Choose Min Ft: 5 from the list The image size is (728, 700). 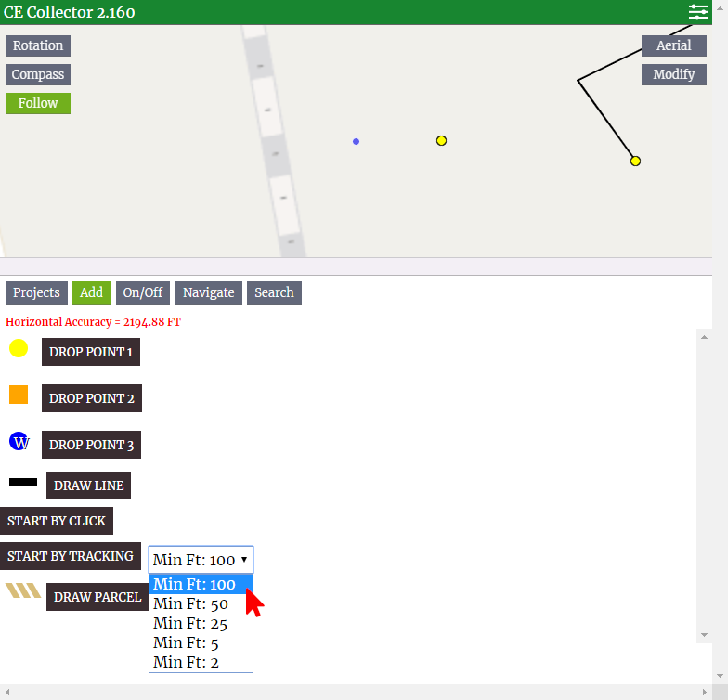click(x=187, y=642)
